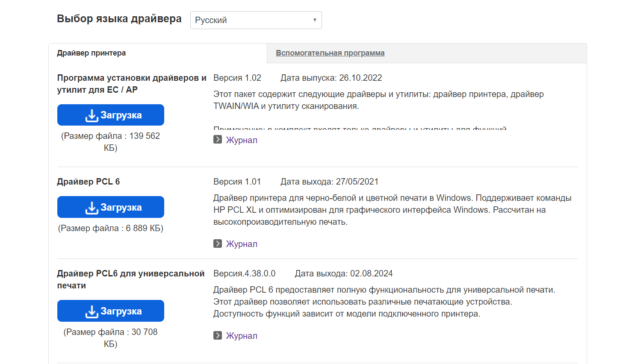Open Журнал link dated 26.10.2022
Viewport: 626px width, 364px height.
point(242,140)
